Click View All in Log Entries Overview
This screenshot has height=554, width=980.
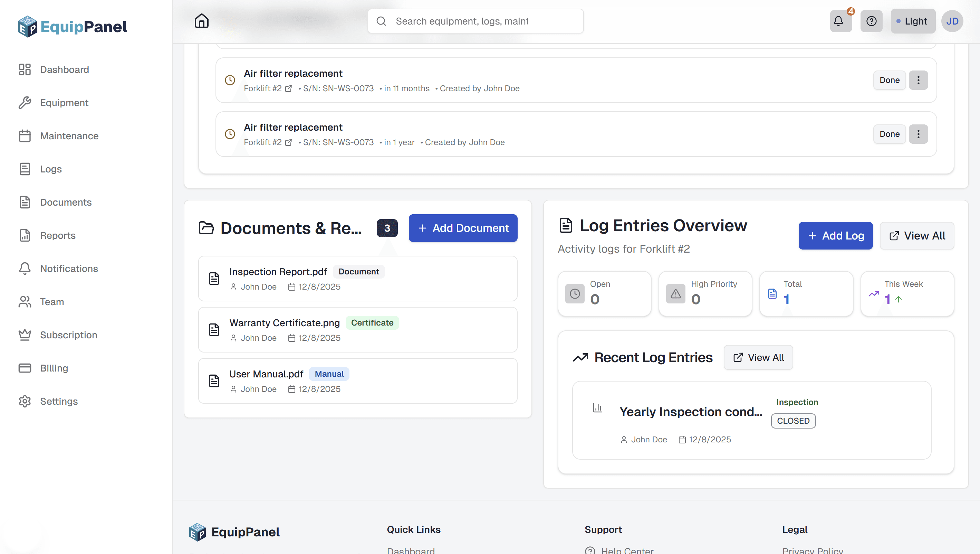tap(917, 235)
